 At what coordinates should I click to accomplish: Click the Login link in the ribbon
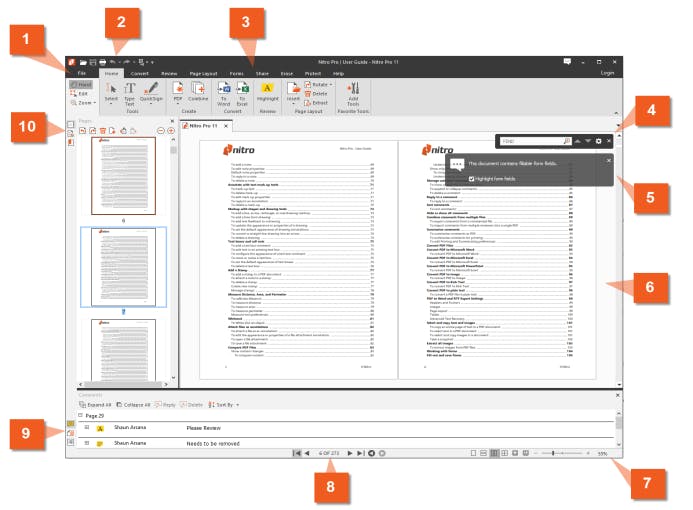click(607, 73)
